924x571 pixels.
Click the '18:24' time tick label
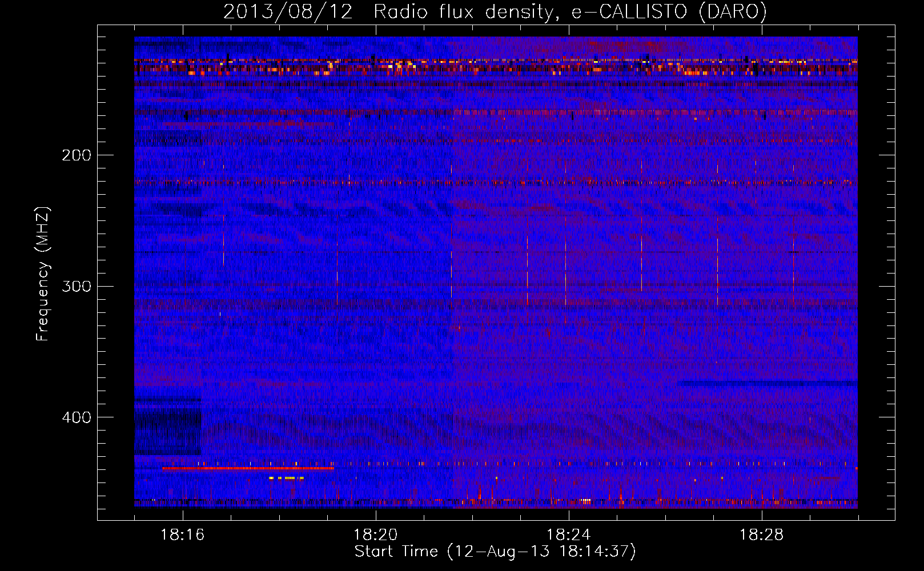tap(569, 535)
